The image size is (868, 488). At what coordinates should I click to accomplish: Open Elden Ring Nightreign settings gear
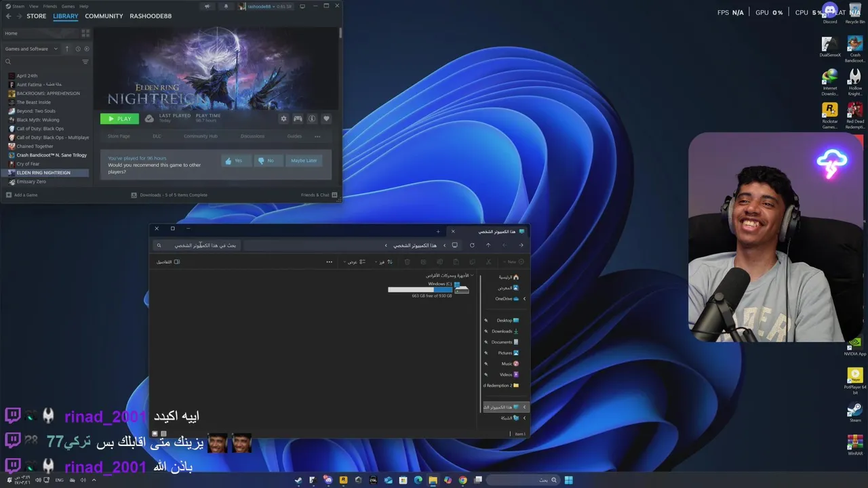[x=283, y=119]
